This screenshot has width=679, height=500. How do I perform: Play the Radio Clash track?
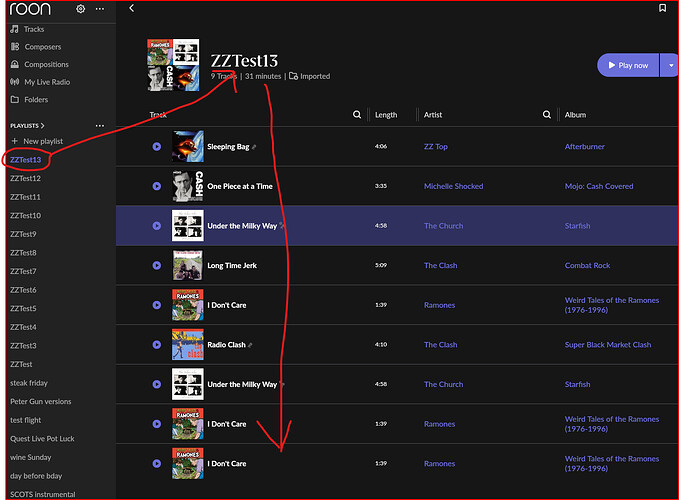157,345
